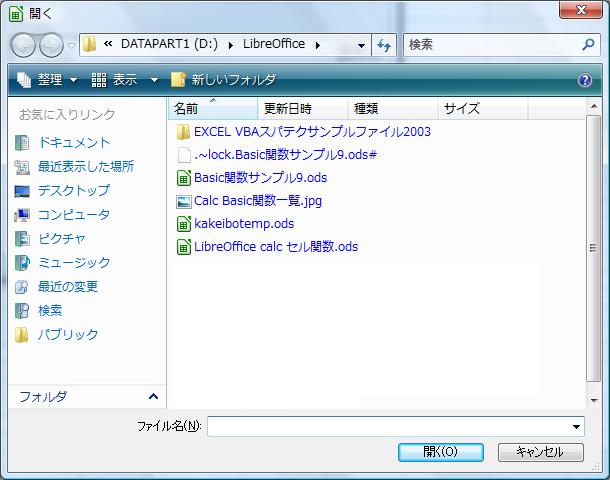The image size is (610, 480).
Task: Open 検索 in favorite links
Action: click(x=50, y=310)
